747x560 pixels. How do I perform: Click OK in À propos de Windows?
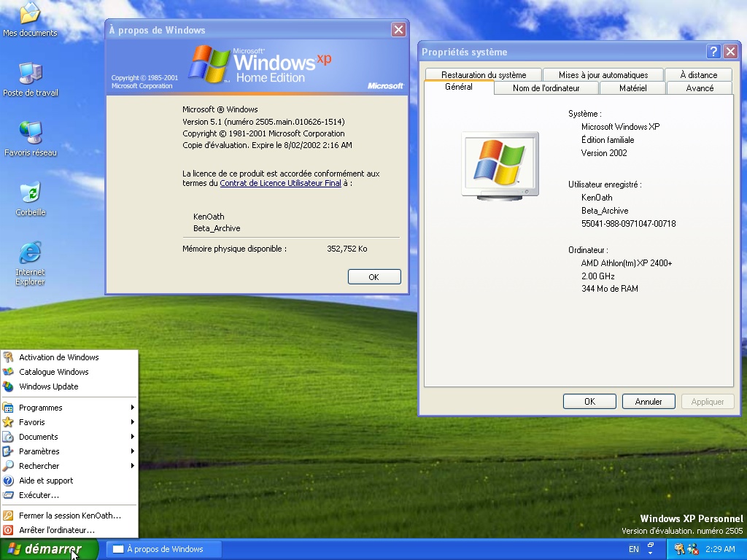click(374, 276)
